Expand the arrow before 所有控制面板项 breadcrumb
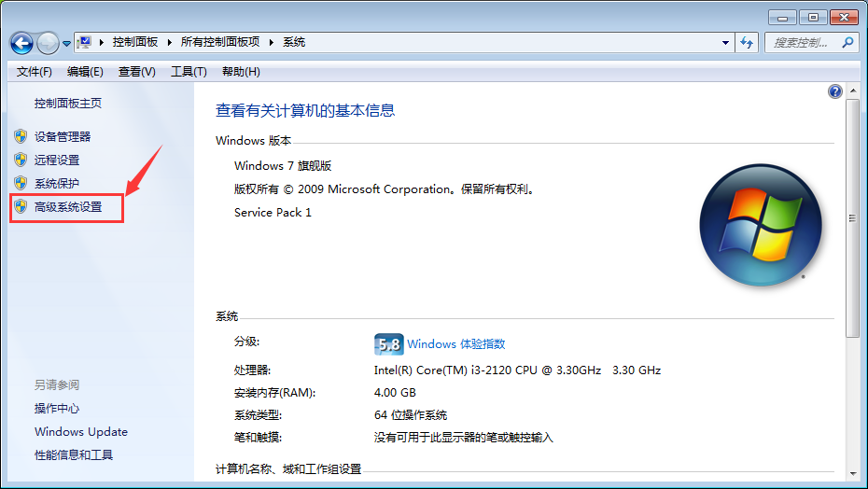This screenshot has height=489, width=868. (169, 42)
